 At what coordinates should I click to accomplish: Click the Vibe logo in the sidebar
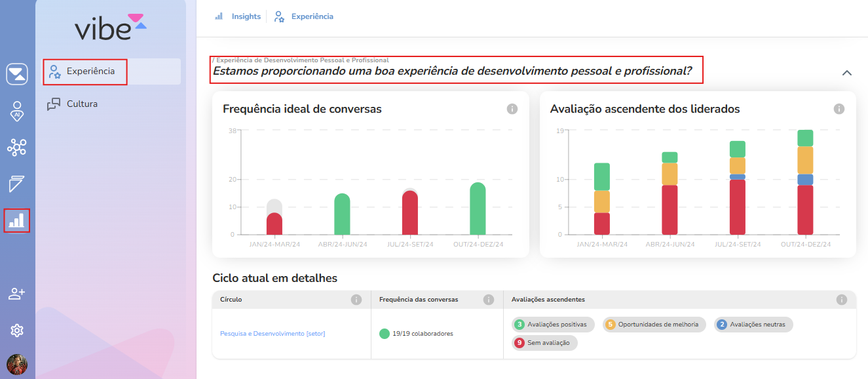[111, 27]
